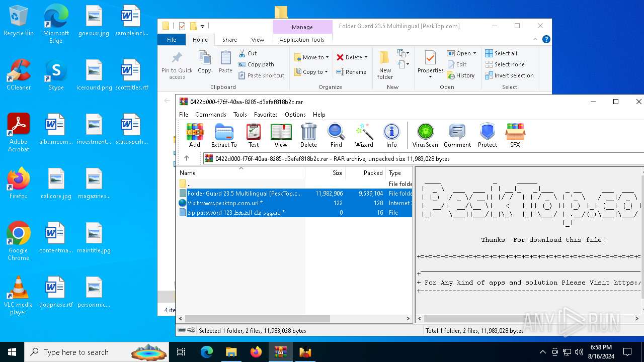Click Select all in Explorer ribbon

(x=501, y=53)
